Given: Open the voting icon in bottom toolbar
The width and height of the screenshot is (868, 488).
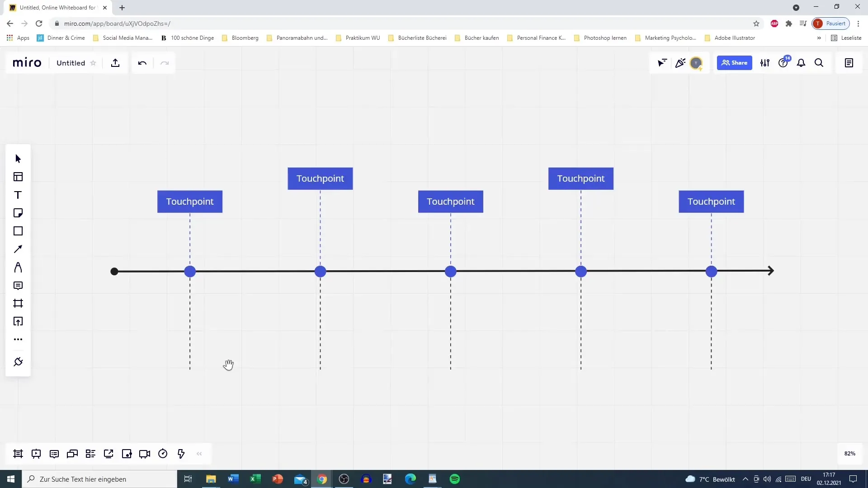Looking at the screenshot, I should 127,454.
